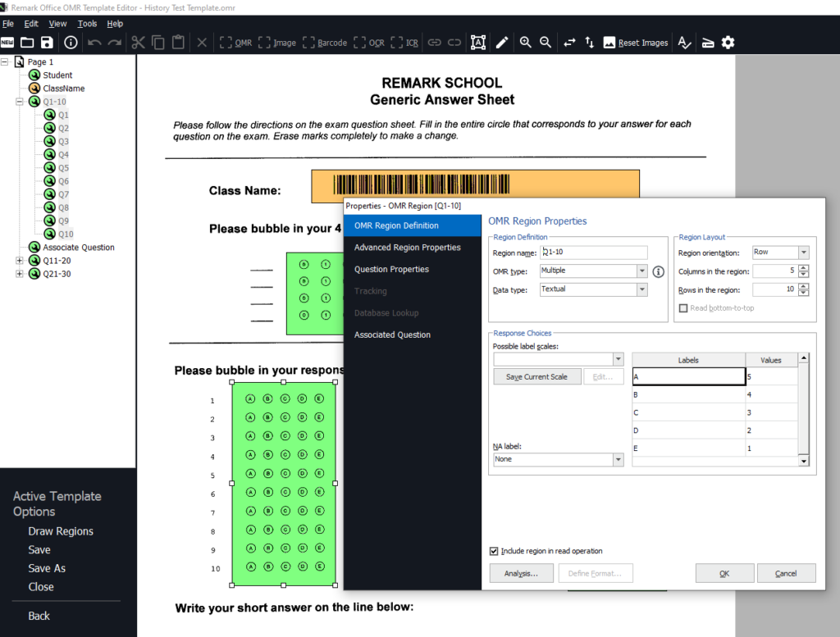This screenshot has height=637, width=840.
Task: Select Associate Question in the tree
Action: coord(79,248)
